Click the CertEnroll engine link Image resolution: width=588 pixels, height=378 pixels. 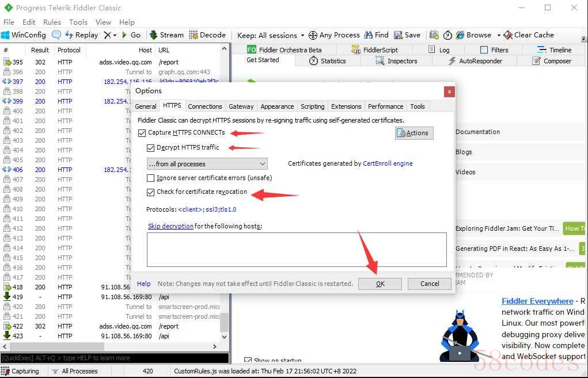click(x=388, y=163)
